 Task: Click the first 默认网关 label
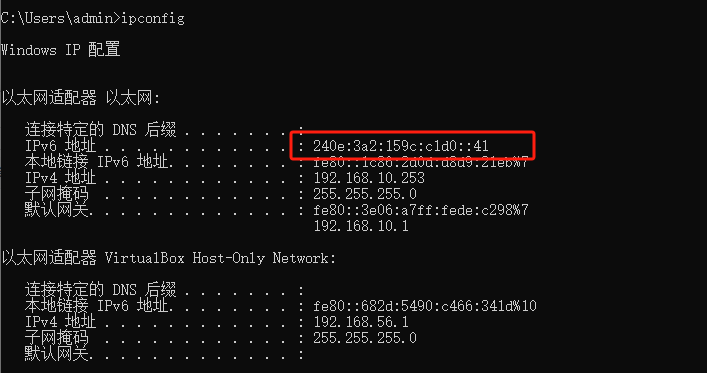pyautogui.click(x=56, y=210)
